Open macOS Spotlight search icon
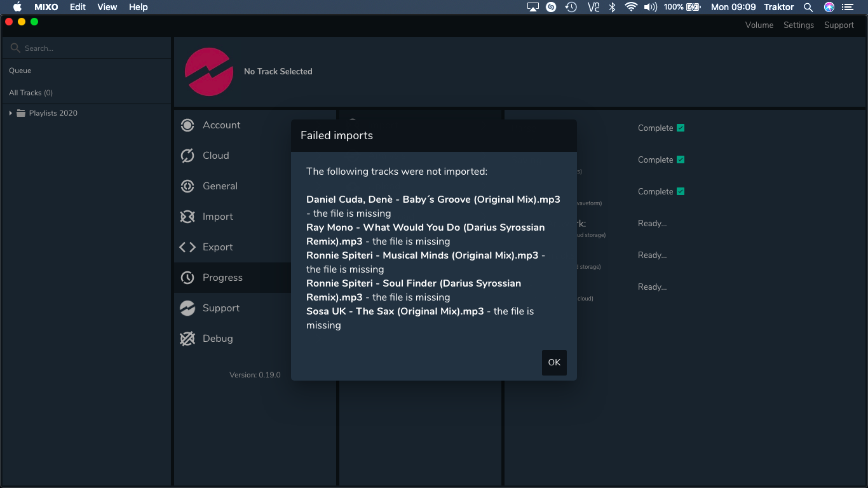The image size is (868, 488). 808,7
